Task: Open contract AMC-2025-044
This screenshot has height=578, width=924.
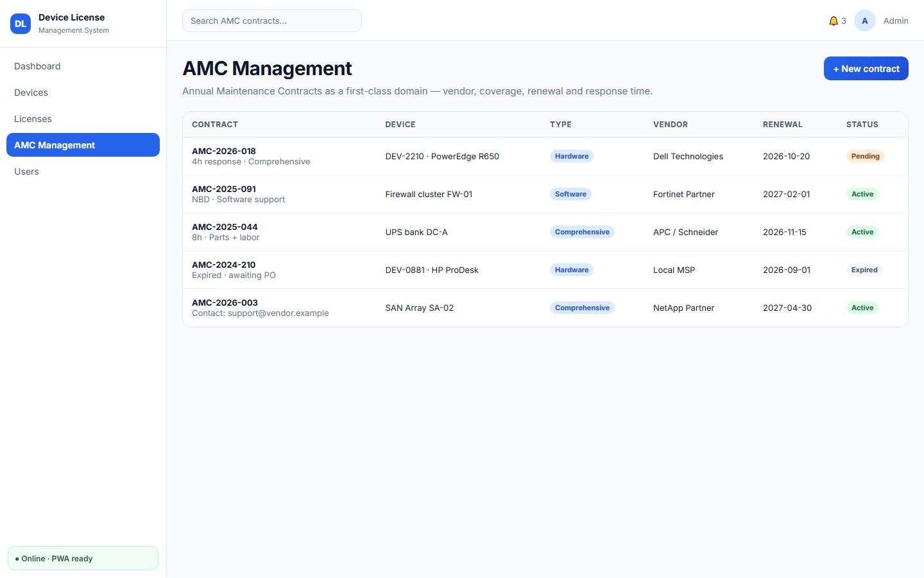Action: tap(225, 227)
